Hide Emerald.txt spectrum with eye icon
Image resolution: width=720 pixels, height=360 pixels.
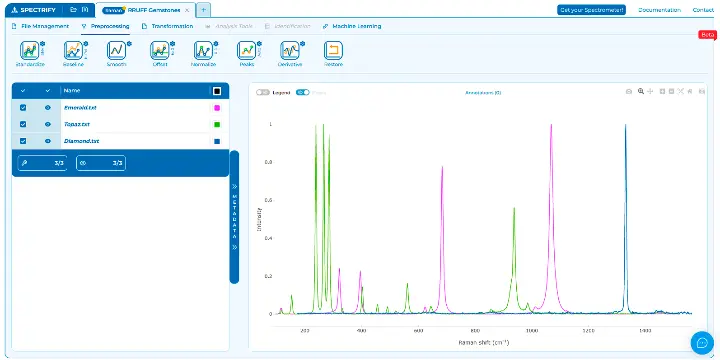48,108
